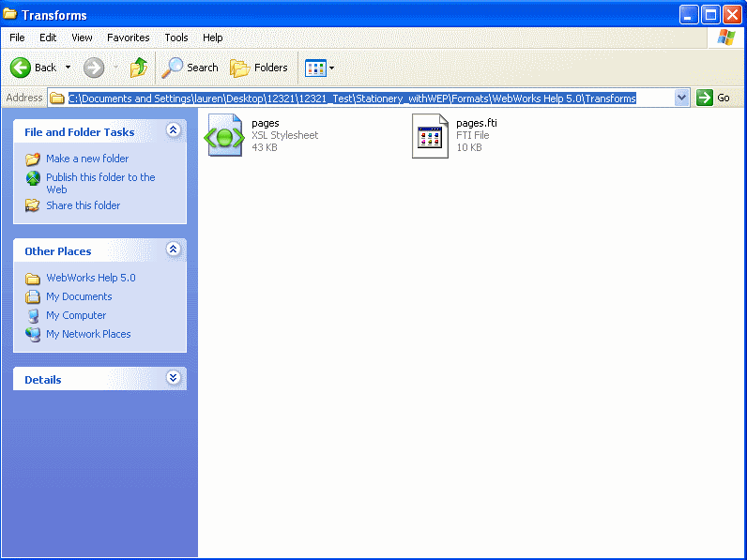The image size is (747, 560).
Task: Click the Up folder icon
Action: coord(139,68)
